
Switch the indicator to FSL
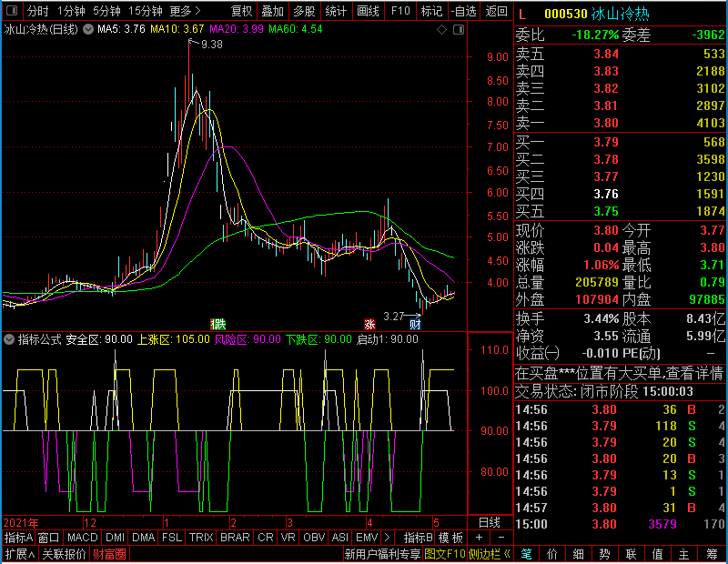[172, 538]
